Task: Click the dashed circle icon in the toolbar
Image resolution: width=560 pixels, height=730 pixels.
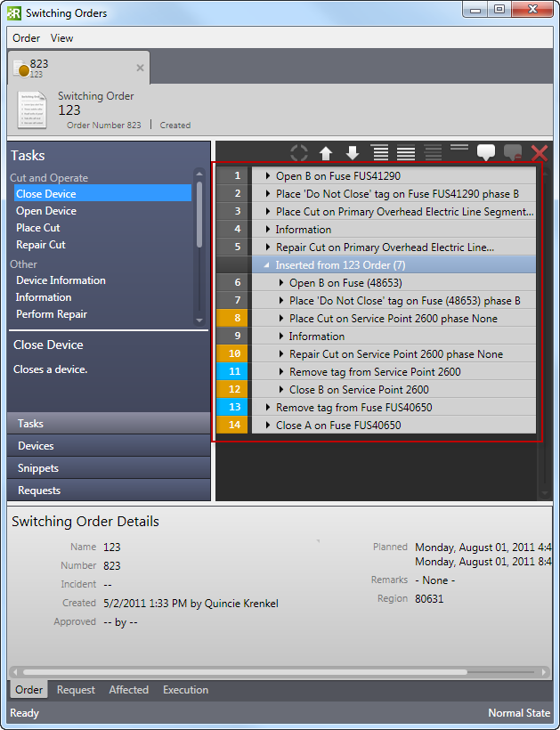Action: tap(299, 153)
